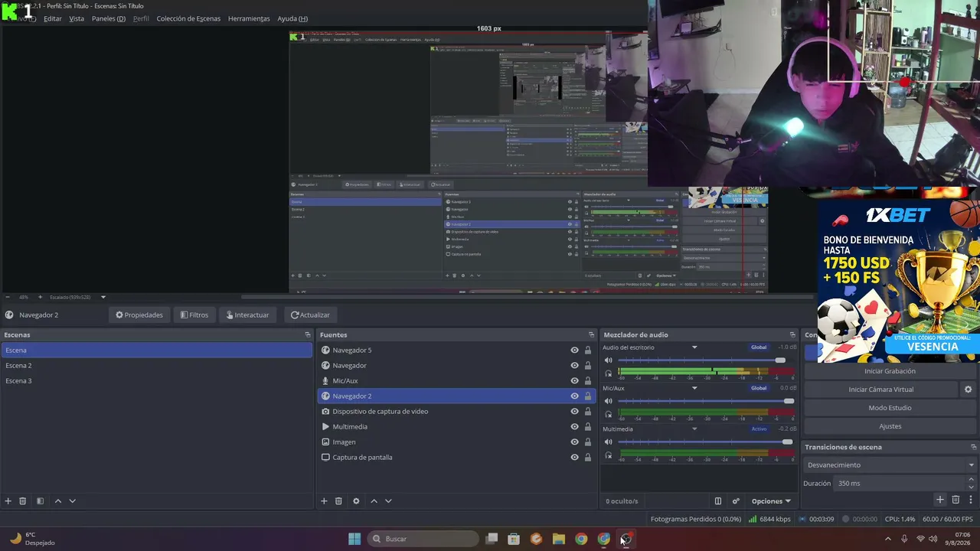Viewport: 980px width, 551px height.
Task: Open the Herramientas menu
Action: (249, 18)
